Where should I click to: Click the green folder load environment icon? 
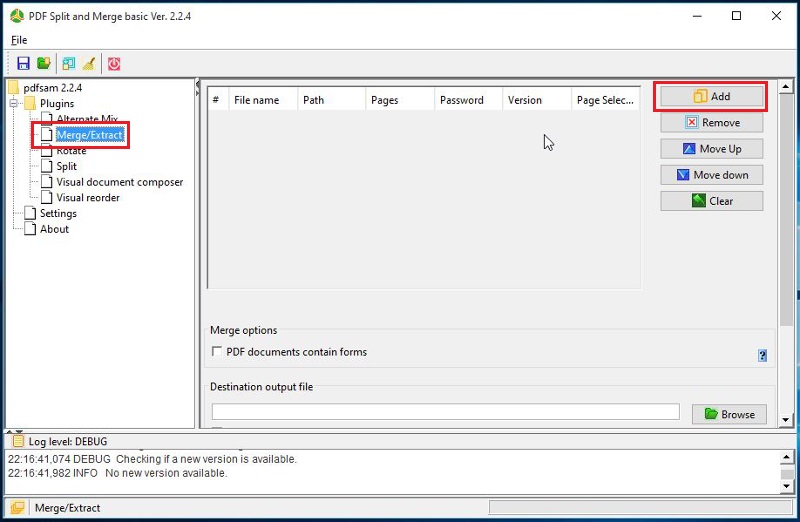coord(44,63)
